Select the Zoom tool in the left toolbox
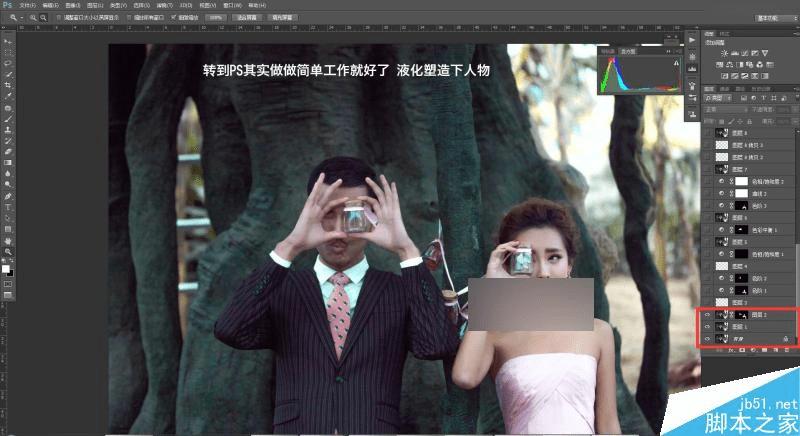 click(8, 251)
